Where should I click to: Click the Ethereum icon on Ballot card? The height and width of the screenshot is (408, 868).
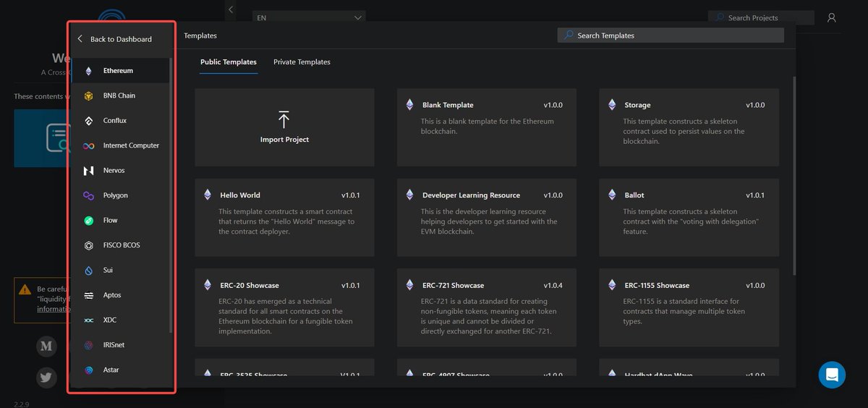(612, 195)
